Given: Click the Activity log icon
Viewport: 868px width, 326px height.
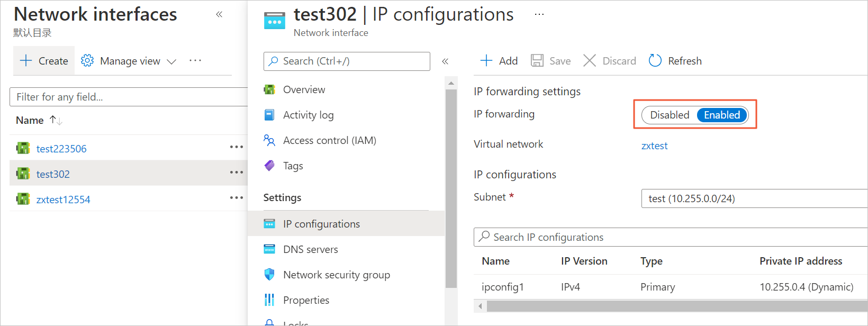Looking at the screenshot, I should click(x=269, y=115).
